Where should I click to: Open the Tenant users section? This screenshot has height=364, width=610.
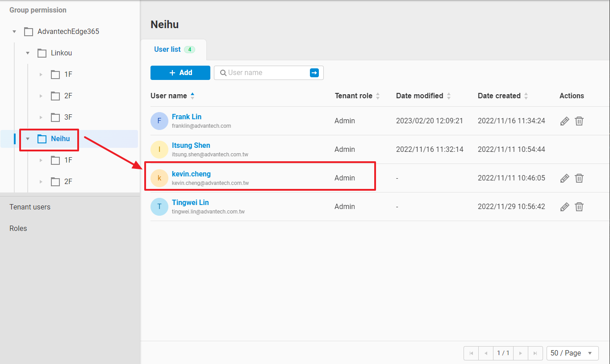click(30, 207)
